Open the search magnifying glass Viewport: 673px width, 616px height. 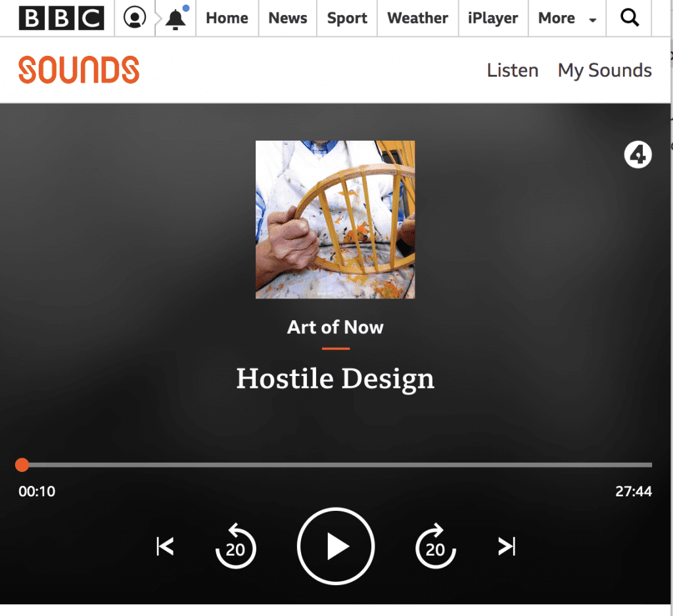coord(630,18)
